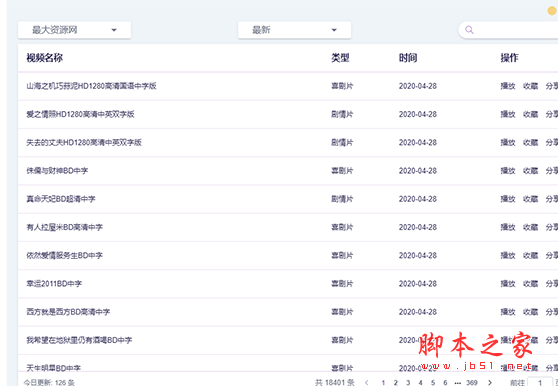Click 播放 in the 爱之情照 row

click(x=508, y=114)
